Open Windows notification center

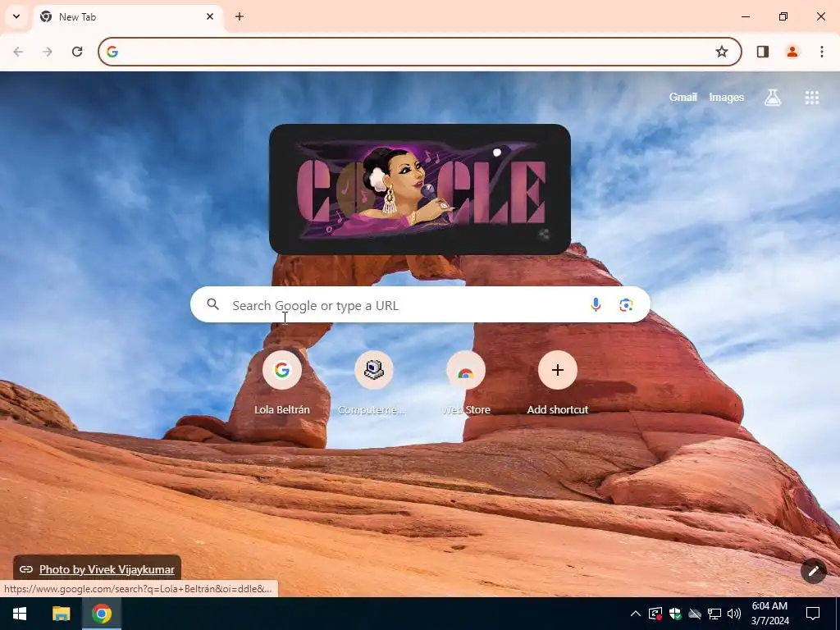point(813,614)
